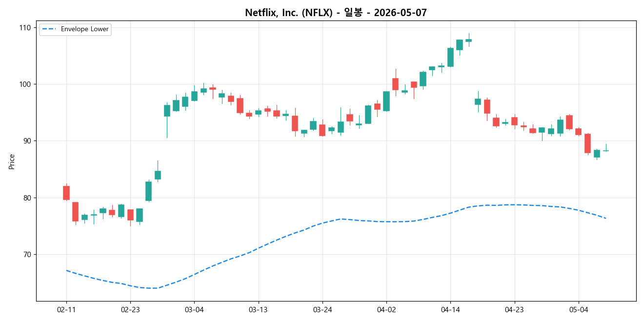The width and height of the screenshot is (644, 322).
Task: Click the dashed blue legend line sample
Action: coord(49,29)
